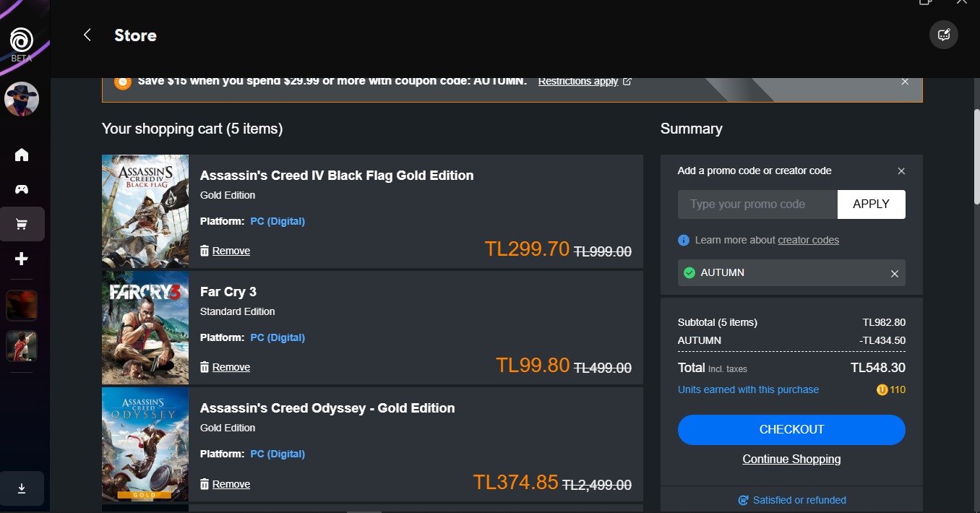Screen dimensions: 980x513
Task: Open the user profile avatar
Action: (x=22, y=99)
